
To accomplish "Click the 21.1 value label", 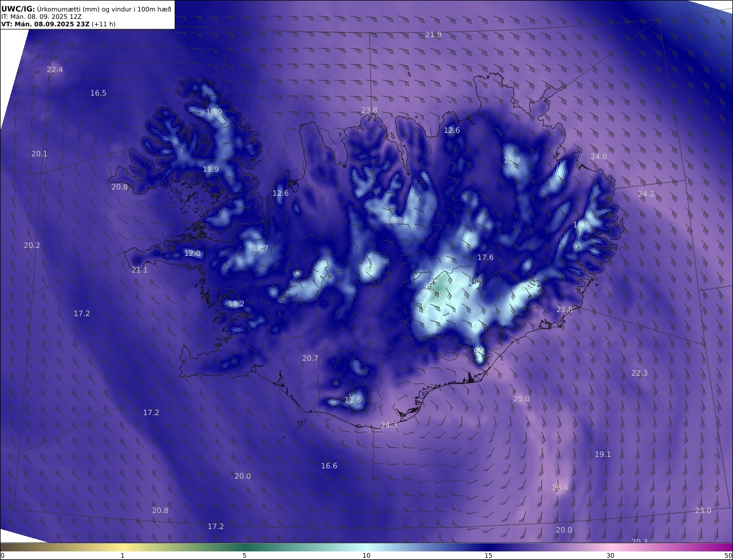I will [140, 270].
